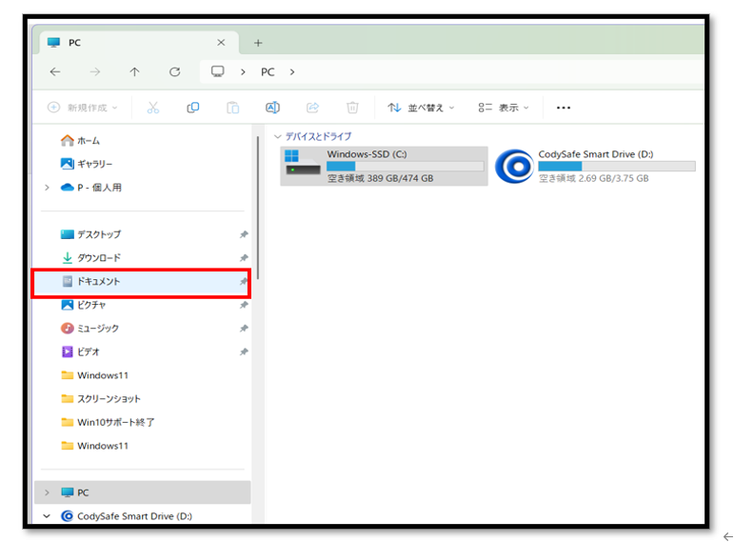
Task: Click 空き領域 389 GB/474 GB text
Action: 380,178
